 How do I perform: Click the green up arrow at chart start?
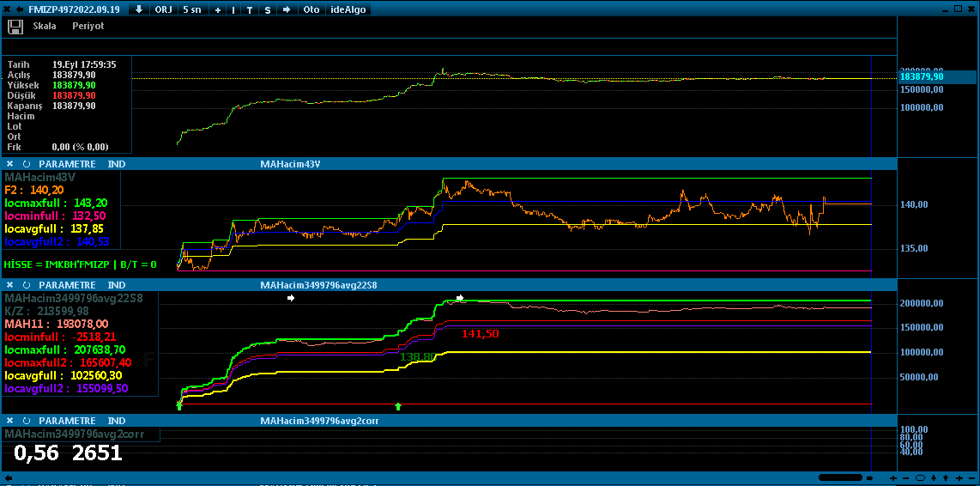[179, 406]
